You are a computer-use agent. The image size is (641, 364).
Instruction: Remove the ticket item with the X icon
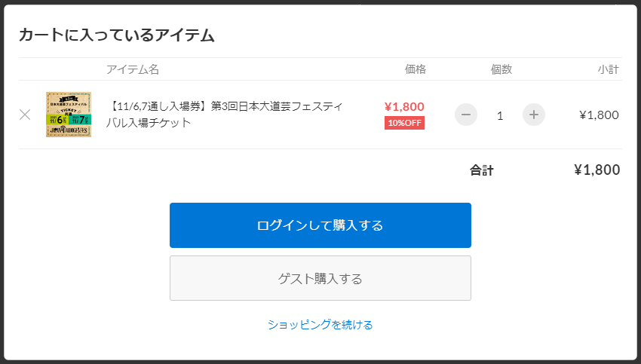coord(25,115)
